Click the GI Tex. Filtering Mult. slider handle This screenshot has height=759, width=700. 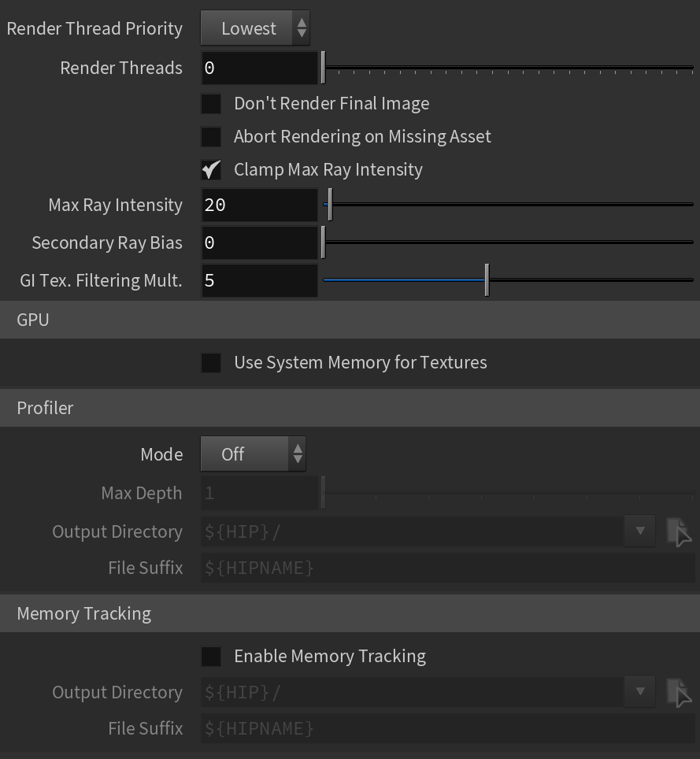point(487,280)
